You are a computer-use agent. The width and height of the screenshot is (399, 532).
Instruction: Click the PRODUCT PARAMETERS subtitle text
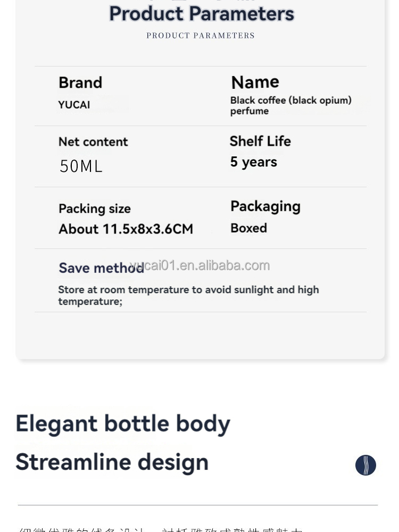[x=201, y=36]
